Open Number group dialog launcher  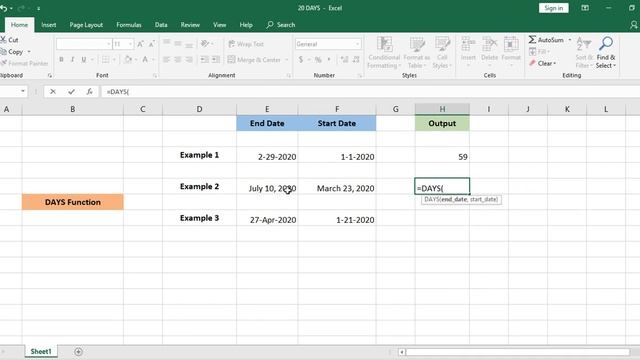(x=360, y=76)
